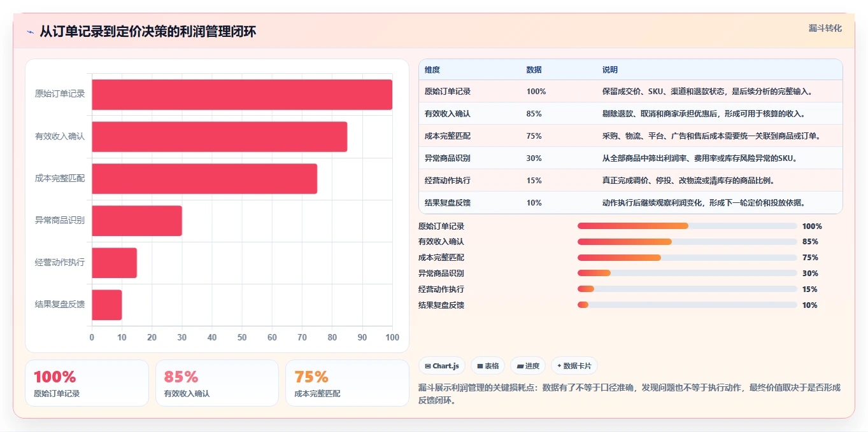This screenshot has width=868, height=432.
Task: Click the 结果复盘反馈 cell in the table
Action: pyautogui.click(x=448, y=203)
